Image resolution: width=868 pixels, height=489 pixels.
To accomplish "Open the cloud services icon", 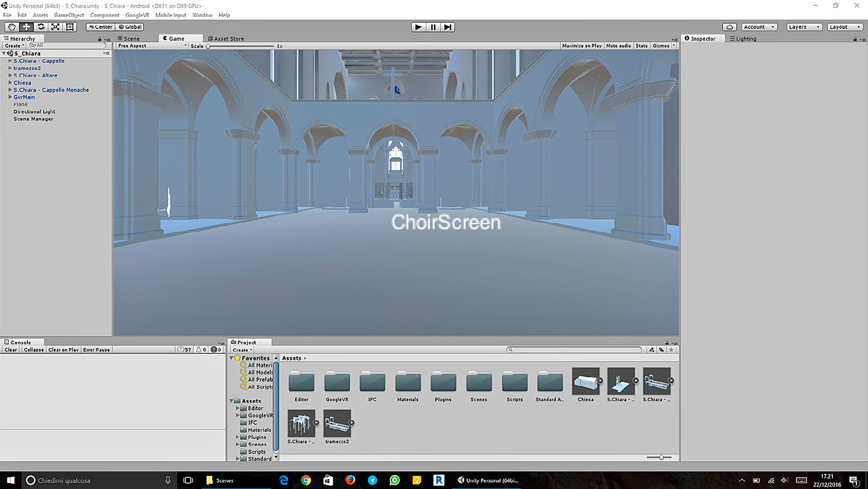I will click(x=730, y=27).
